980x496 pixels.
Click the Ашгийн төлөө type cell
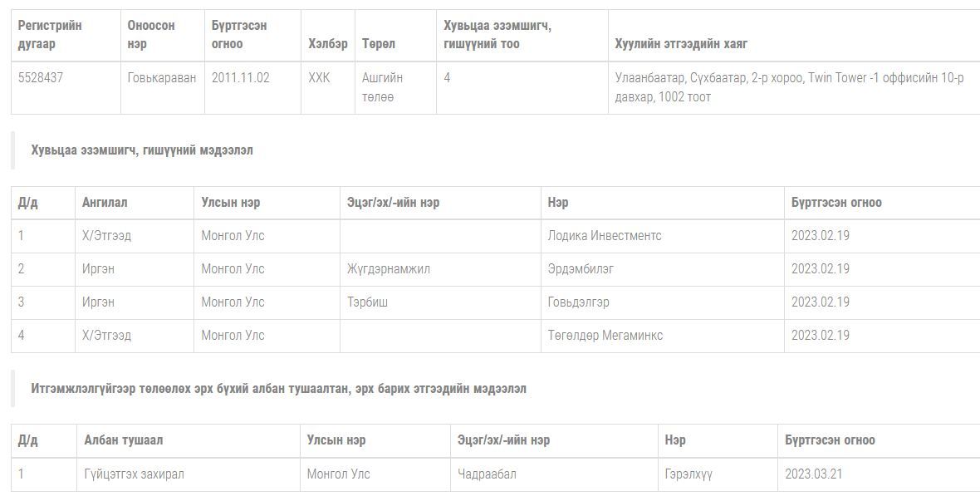382,87
